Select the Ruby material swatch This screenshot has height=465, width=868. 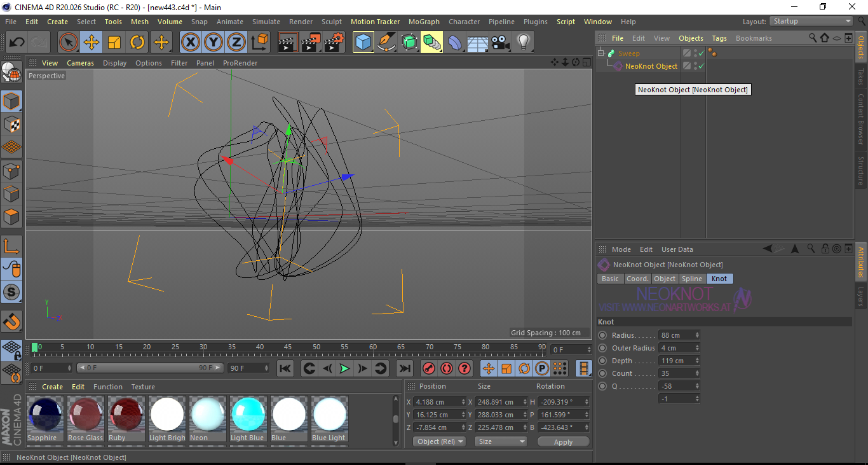pyautogui.click(x=126, y=419)
